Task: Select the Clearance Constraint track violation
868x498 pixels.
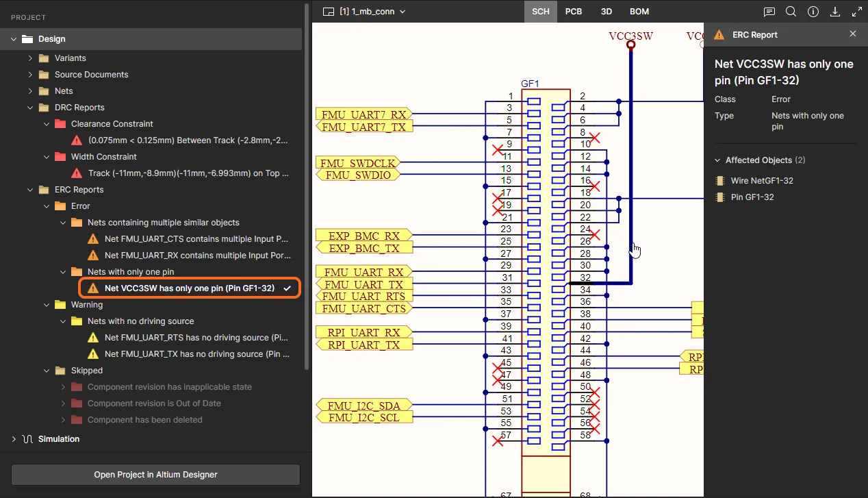Action: coord(188,140)
